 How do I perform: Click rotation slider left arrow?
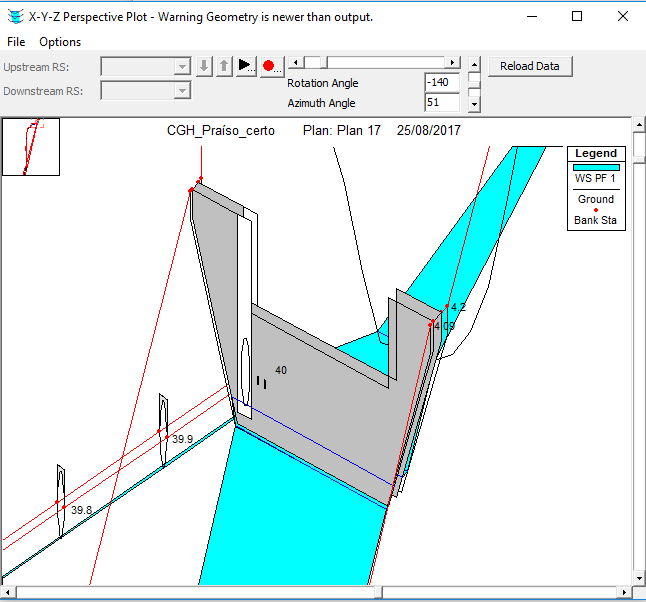(x=295, y=62)
